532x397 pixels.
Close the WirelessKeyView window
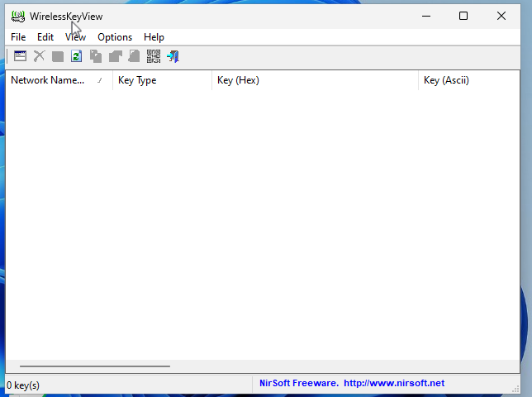click(501, 16)
